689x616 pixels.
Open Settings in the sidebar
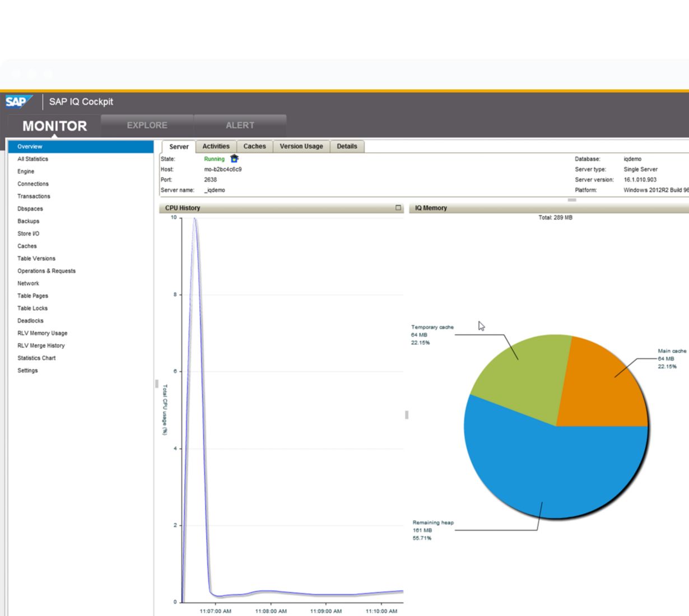[x=27, y=371]
